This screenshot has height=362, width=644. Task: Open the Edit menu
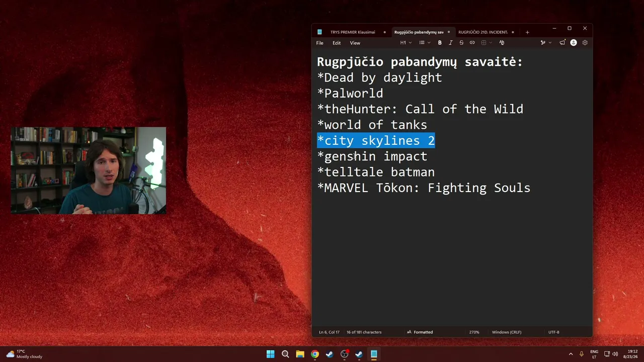pos(337,43)
